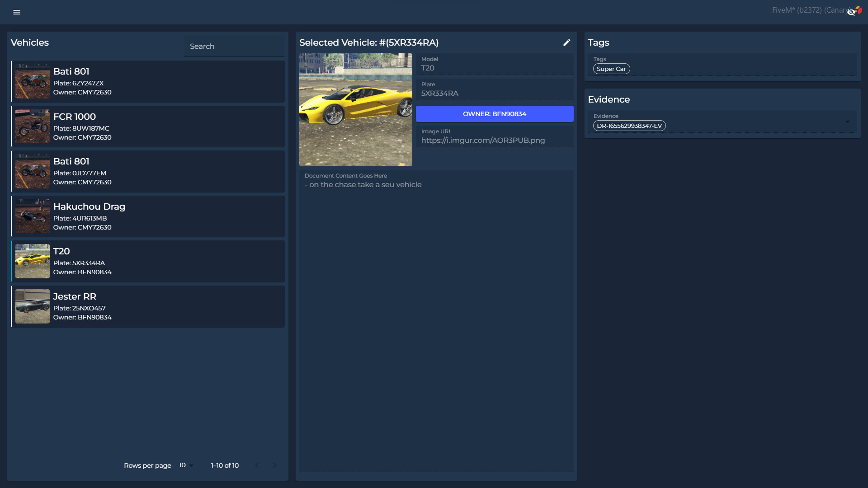Select Bati 801 with plate 0JD777EM
868x488 pixels.
point(148,171)
